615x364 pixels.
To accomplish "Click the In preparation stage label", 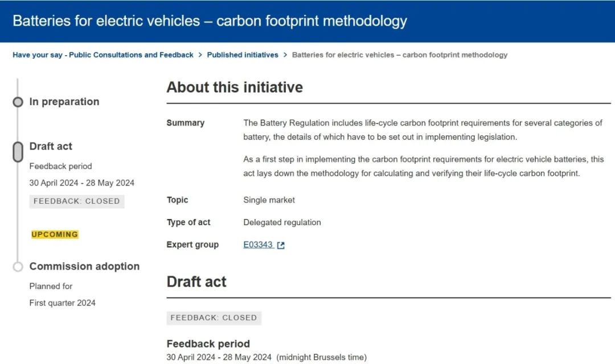I will (x=64, y=102).
